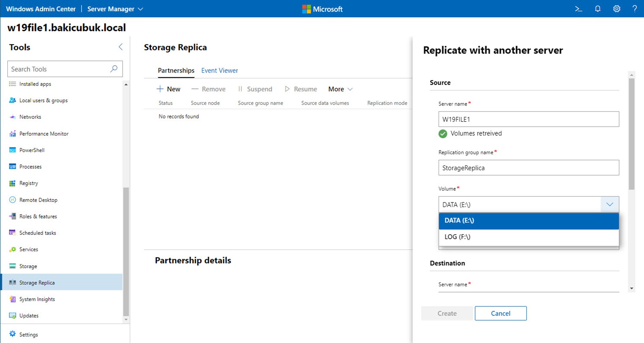Open System Insights tool
The image size is (644, 343).
[x=37, y=299]
